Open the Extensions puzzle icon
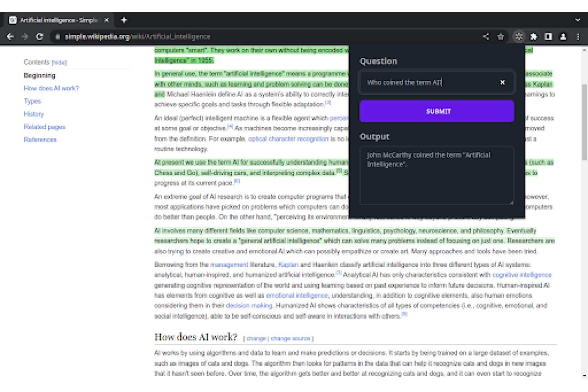This screenshot has height=392, width=588. (x=534, y=36)
